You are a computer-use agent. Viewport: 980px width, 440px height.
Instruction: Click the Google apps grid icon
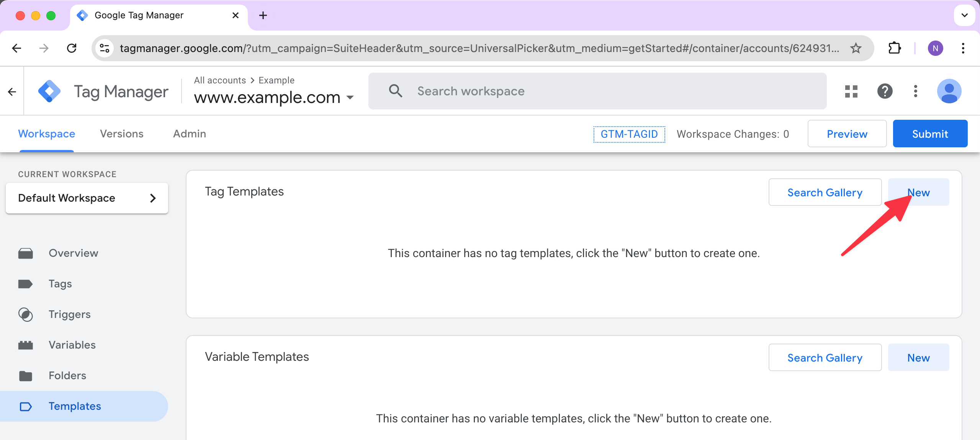(851, 91)
